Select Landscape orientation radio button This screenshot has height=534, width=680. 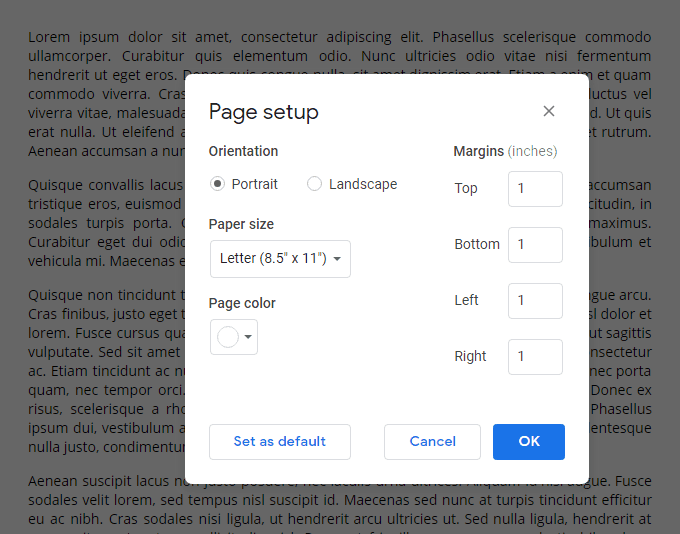[x=315, y=184]
